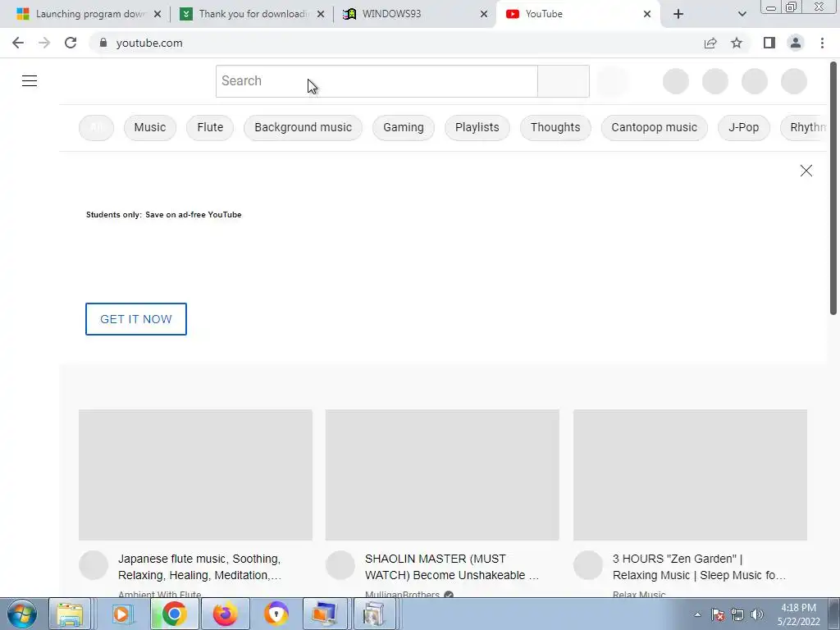Launch Windows Media Player from the taskbar

click(121, 614)
